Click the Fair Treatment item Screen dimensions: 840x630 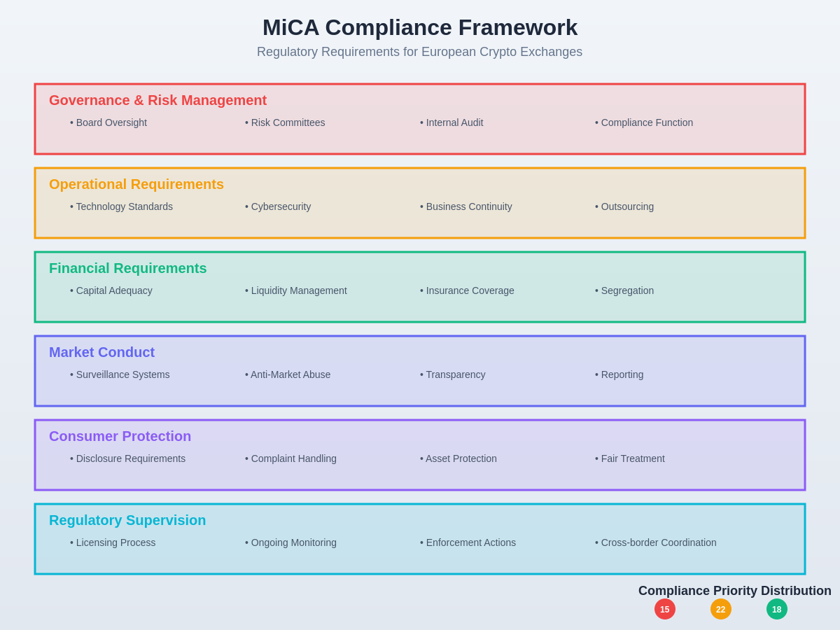[x=630, y=458]
